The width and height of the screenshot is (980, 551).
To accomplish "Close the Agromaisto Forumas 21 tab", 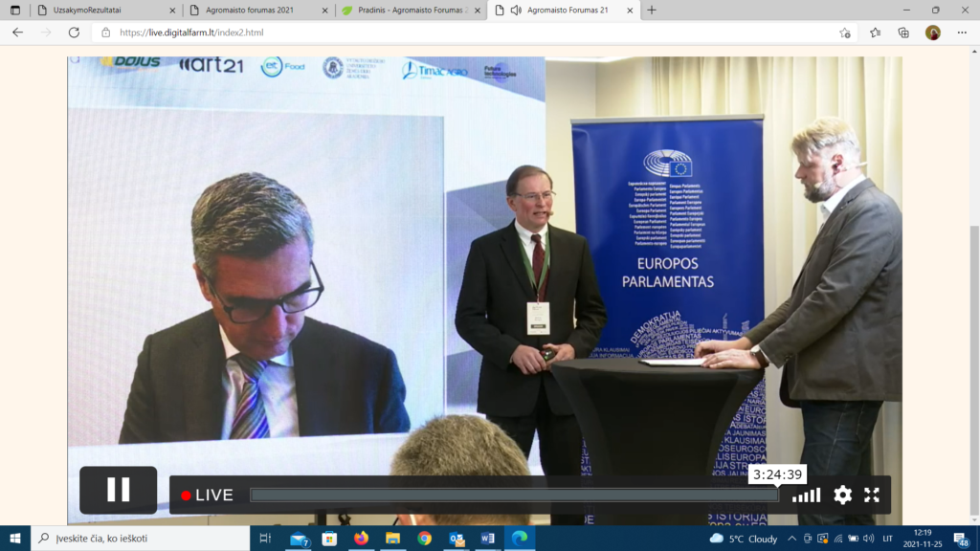I will (630, 10).
